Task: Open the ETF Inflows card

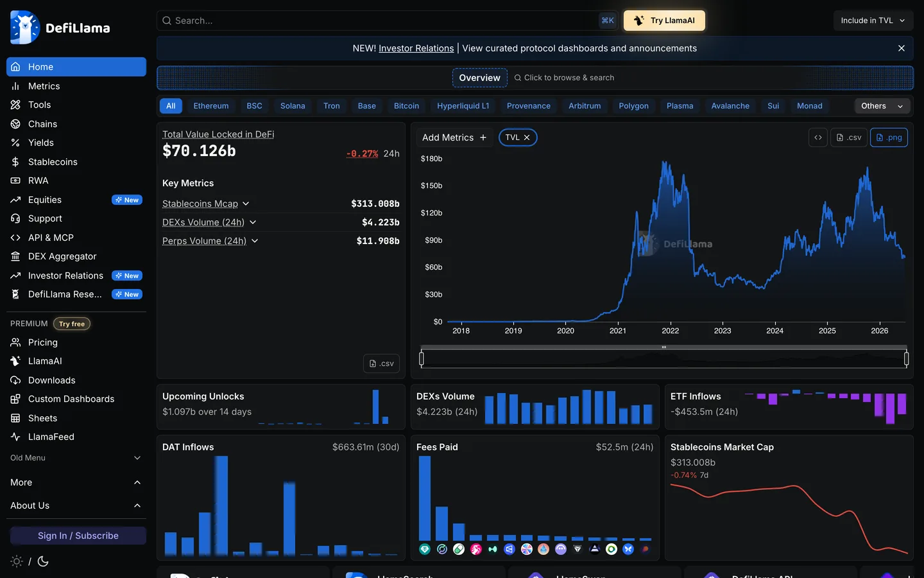Action: (x=789, y=407)
